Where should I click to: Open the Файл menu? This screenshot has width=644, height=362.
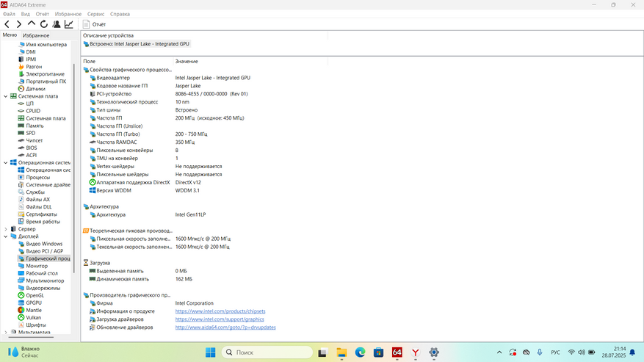(9, 14)
